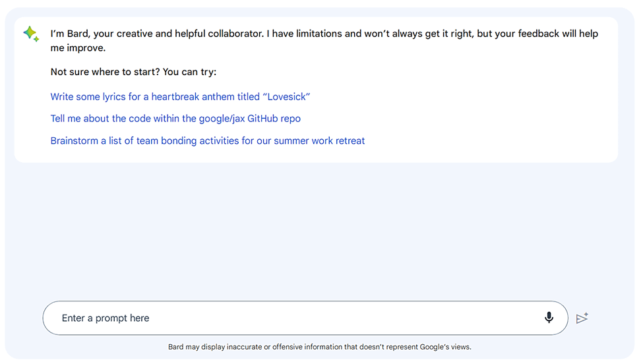Click the "I'm Bard" introduction sentence
Screen dimensions: 643x364
324,34
